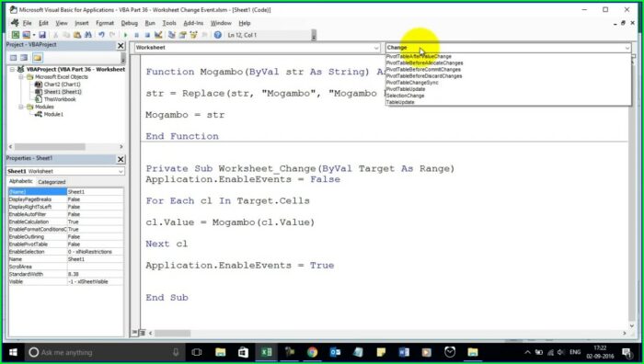Choose PivotTableBeforeDiscardChanges from the list

tap(424, 76)
